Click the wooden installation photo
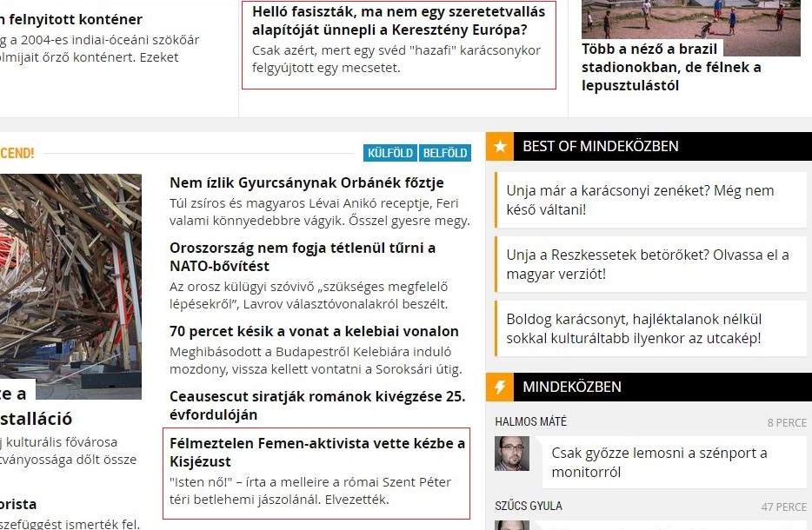812x530 pixels. click(70, 286)
